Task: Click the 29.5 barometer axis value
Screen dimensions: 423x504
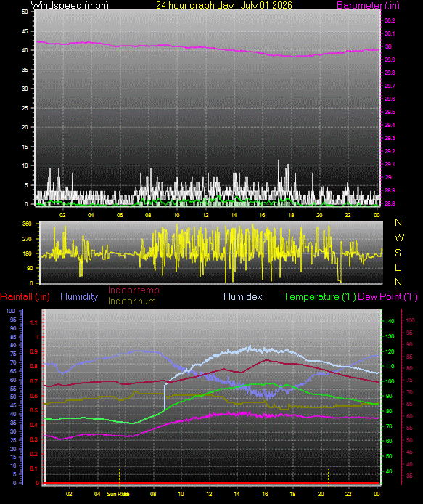Action: coord(390,112)
